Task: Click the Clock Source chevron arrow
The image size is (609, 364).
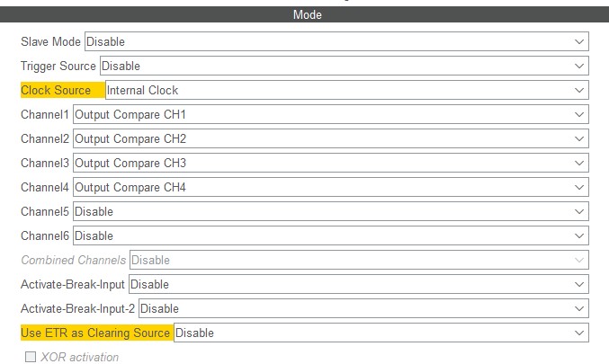Action: [579, 90]
